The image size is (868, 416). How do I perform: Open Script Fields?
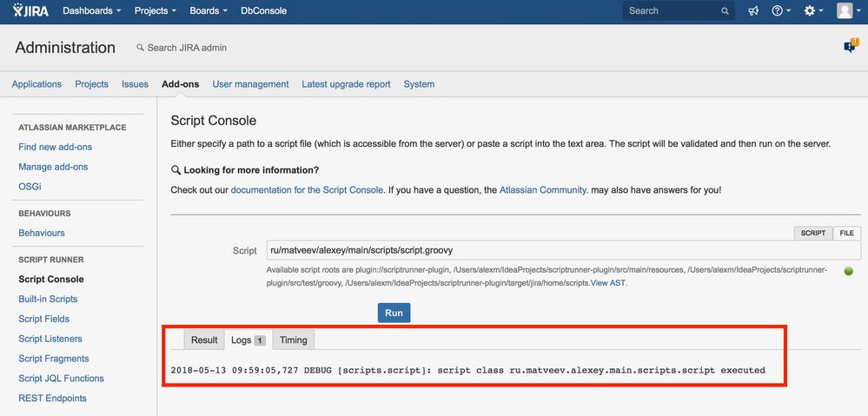(43, 319)
